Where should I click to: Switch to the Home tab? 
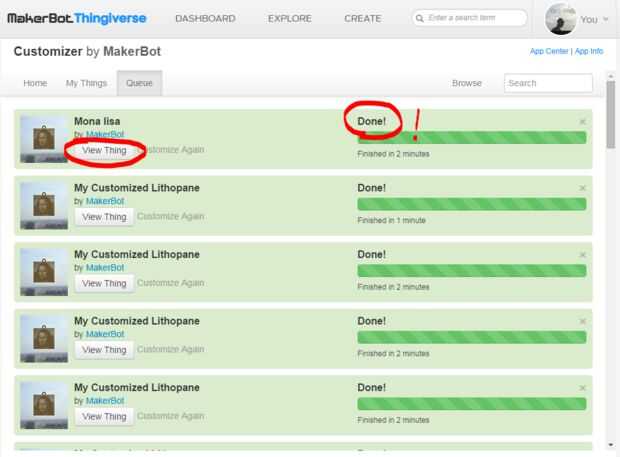pyautogui.click(x=35, y=83)
